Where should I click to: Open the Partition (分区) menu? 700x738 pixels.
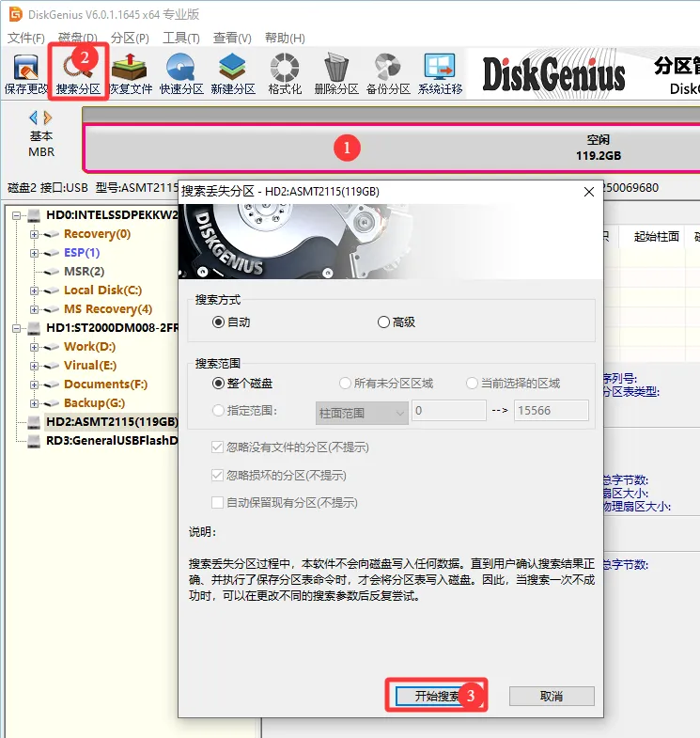pyautogui.click(x=130, y=38)
